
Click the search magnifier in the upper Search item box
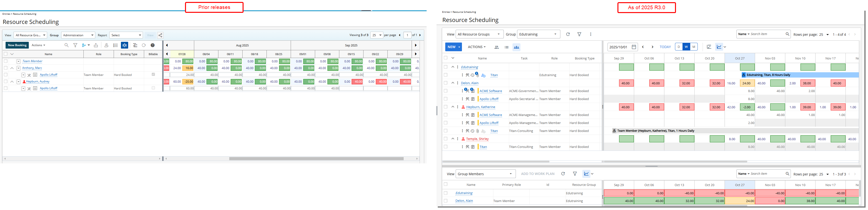pyautogui.click(x=787, y=34)
